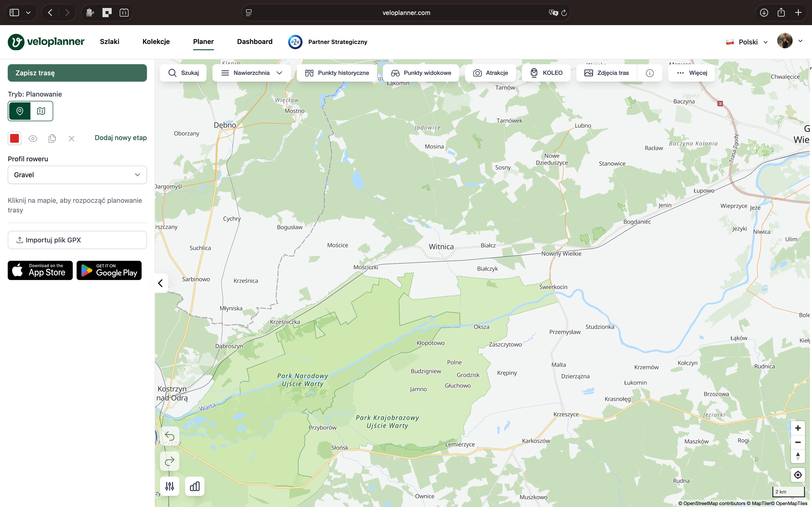Open the Dashboard menu item

tap(254, 42)
